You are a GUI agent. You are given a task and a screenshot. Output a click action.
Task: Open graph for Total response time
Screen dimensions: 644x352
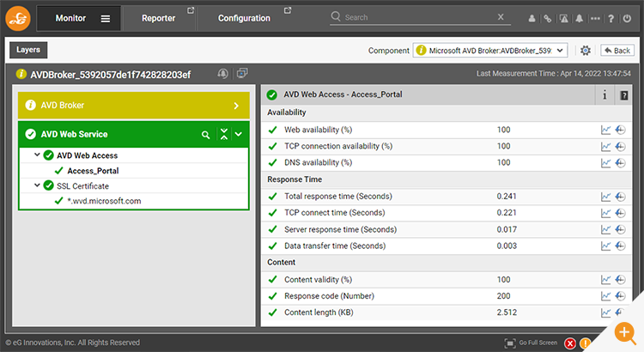(606, 197)
